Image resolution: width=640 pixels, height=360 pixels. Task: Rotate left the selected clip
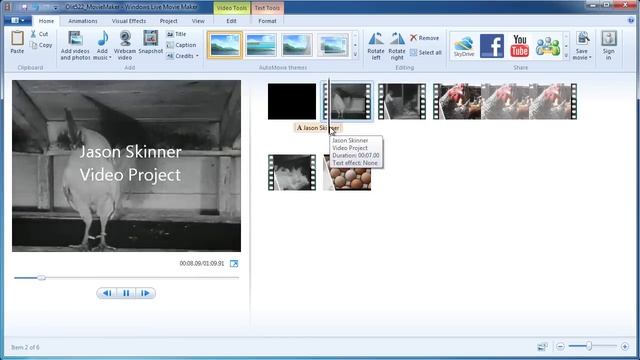click(x=376, y=46)
